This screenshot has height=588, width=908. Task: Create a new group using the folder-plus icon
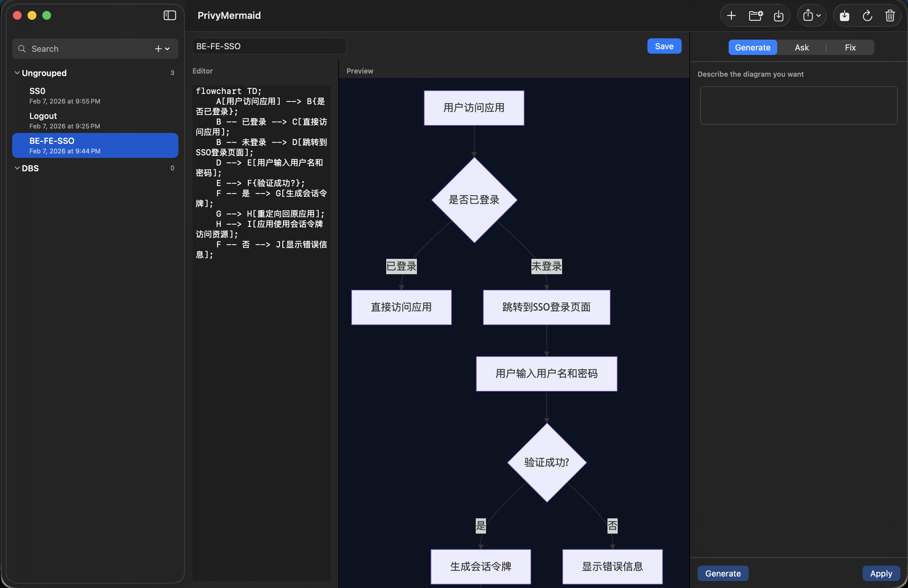[756, 15]
